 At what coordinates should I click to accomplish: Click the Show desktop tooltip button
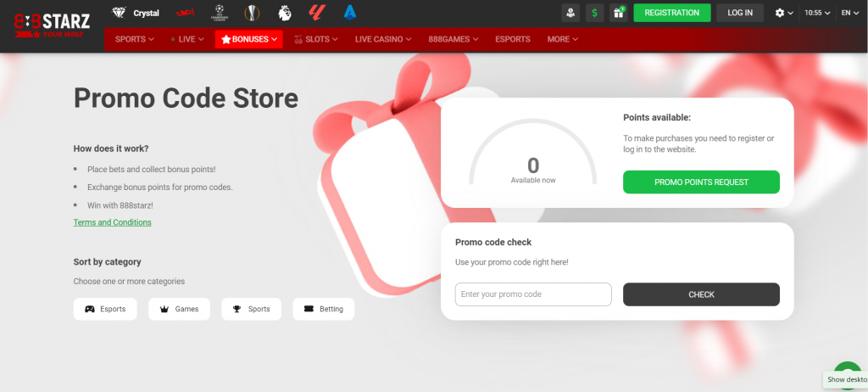point(845,380)
